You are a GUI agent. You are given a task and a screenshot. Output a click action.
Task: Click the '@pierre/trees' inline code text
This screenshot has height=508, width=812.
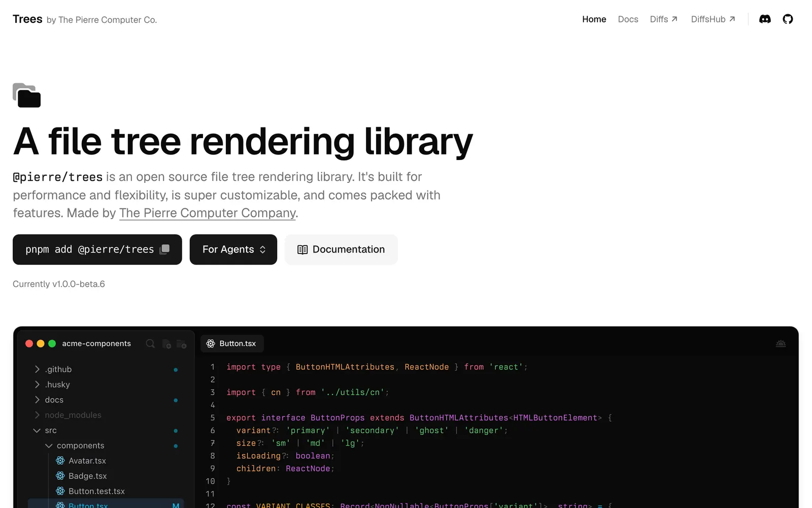pyautogui.click(x=58, y=177)
